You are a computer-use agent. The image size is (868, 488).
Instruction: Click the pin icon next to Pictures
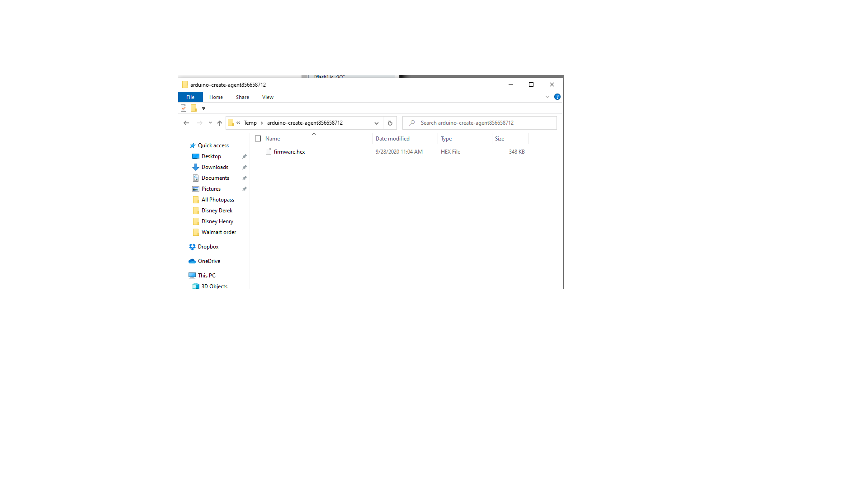[245, 189]
